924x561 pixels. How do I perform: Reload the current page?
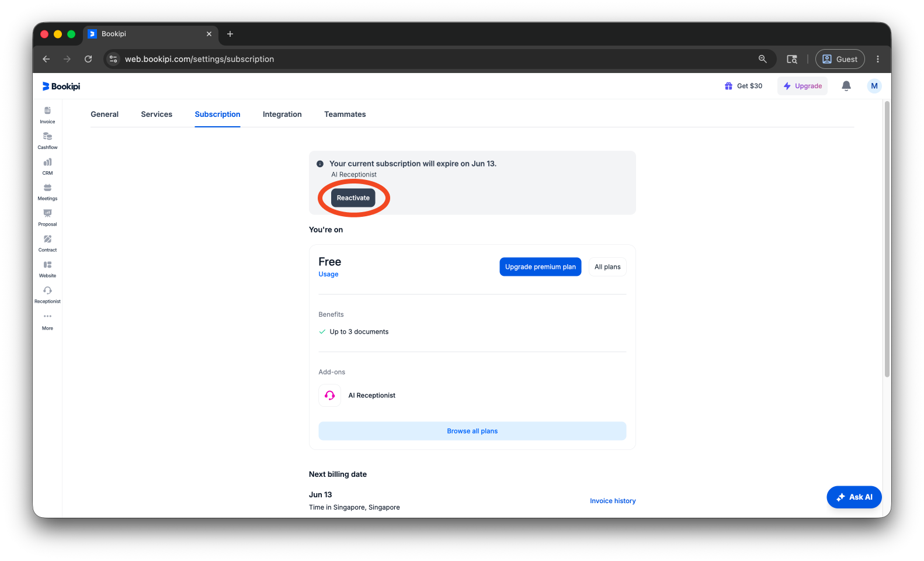[88, 59]
